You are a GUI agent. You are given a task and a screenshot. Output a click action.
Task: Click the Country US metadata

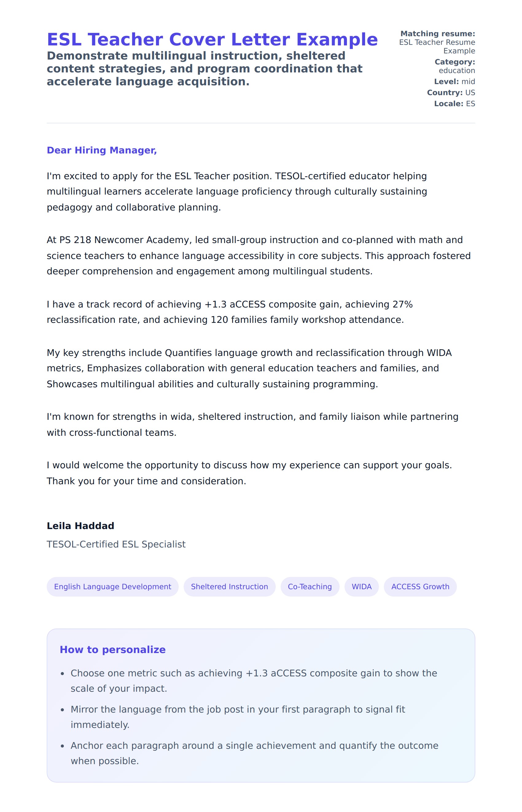click(451, 92)
